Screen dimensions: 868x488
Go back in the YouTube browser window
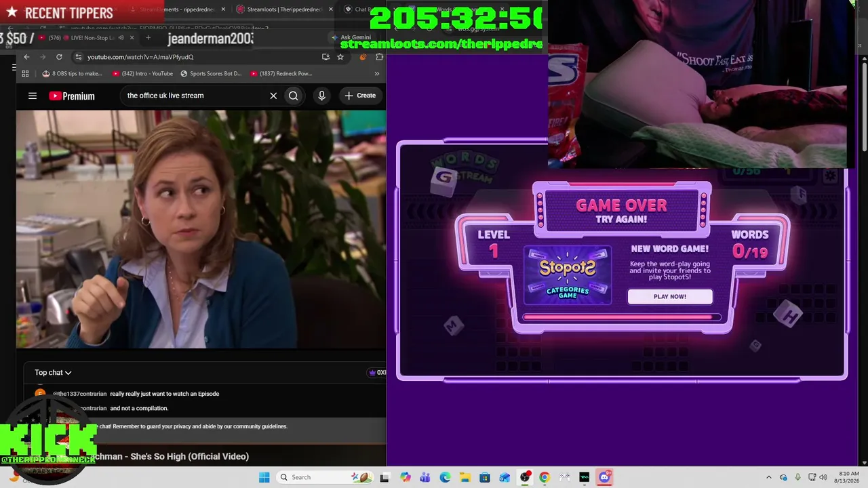pos(26,57)
